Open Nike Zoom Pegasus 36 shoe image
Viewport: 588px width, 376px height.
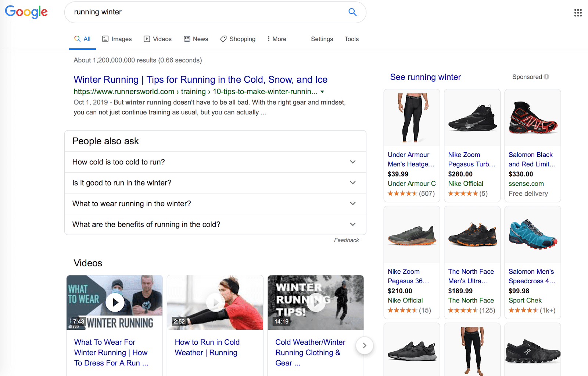tap(412, 234)
